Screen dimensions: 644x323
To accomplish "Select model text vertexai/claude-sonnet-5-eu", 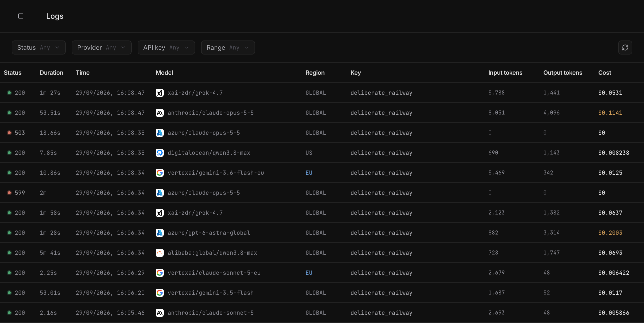I will (x=214, y=273).
